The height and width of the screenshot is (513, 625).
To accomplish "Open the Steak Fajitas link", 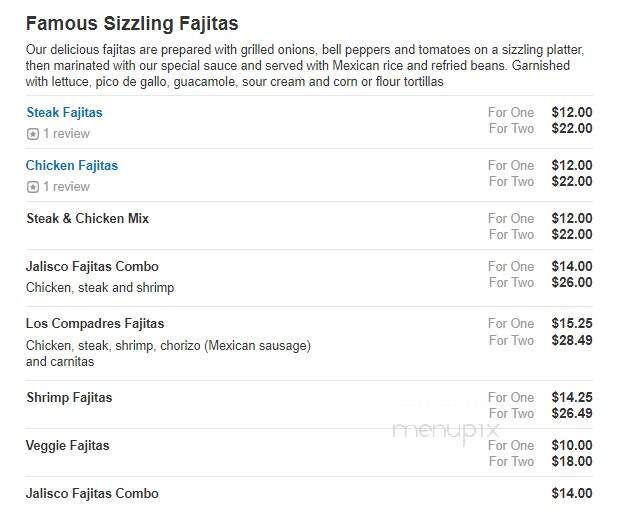I will tap(65, 112).
